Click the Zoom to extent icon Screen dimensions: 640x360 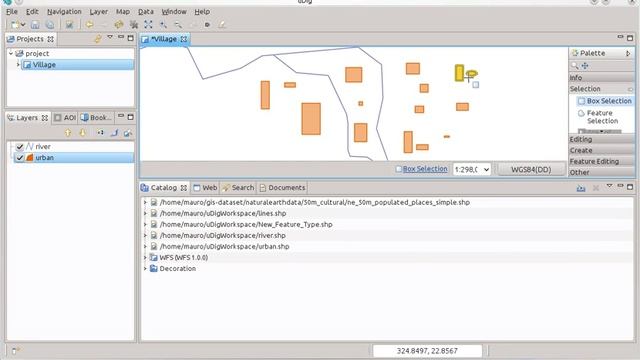148,24
